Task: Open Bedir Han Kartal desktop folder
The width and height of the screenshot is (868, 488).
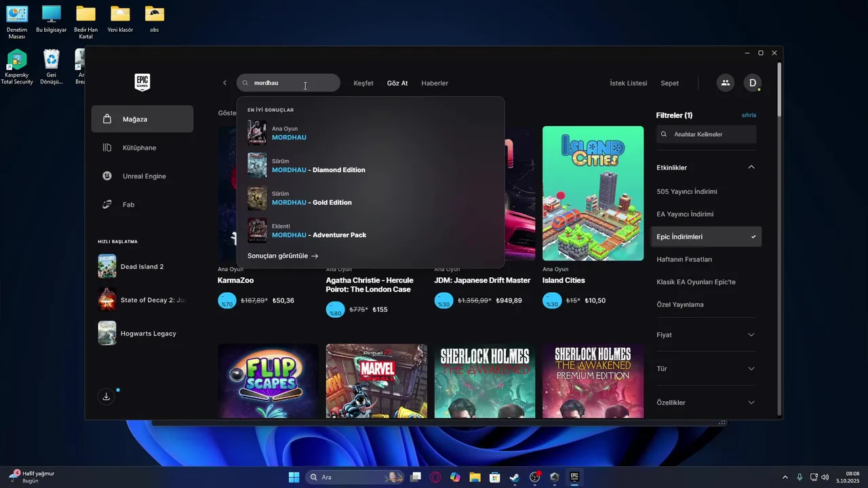Action: click(x=85, y=22)
